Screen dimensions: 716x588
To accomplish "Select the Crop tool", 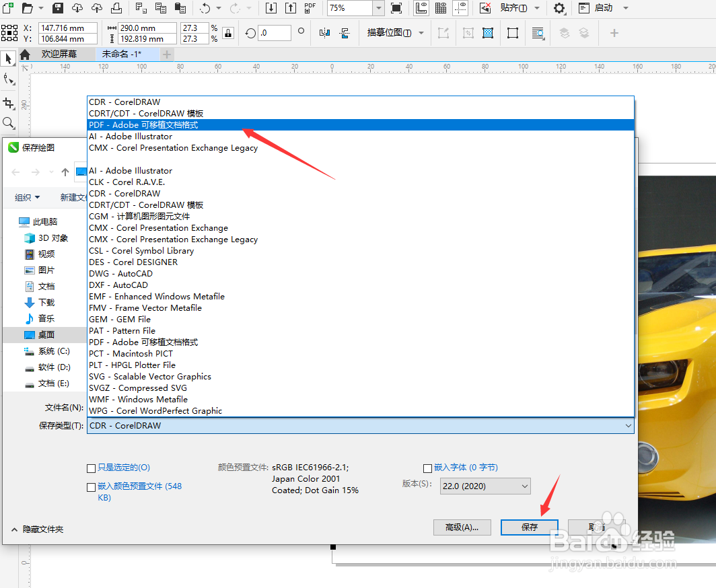I will 8,104.
